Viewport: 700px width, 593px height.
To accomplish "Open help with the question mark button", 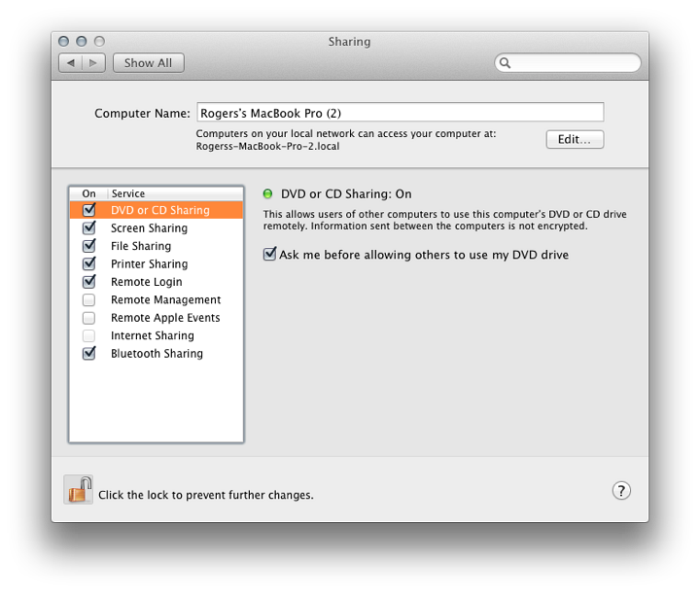I will [621, 491].
